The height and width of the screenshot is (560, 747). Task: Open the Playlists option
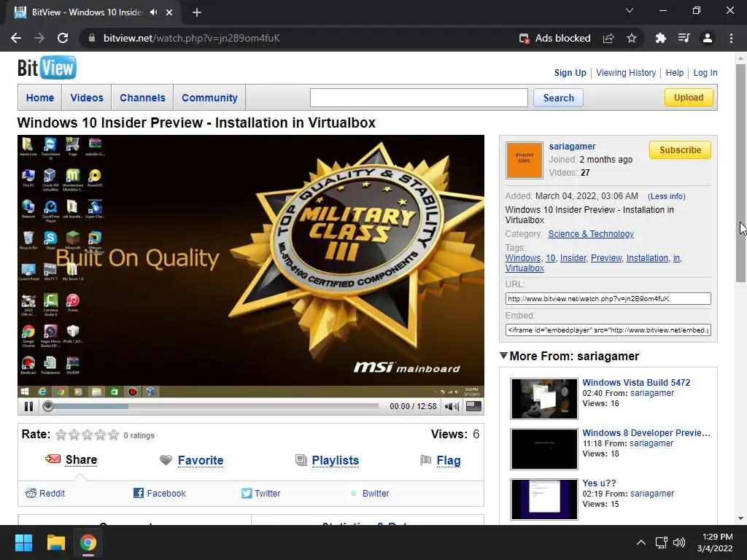pos(336,461)
